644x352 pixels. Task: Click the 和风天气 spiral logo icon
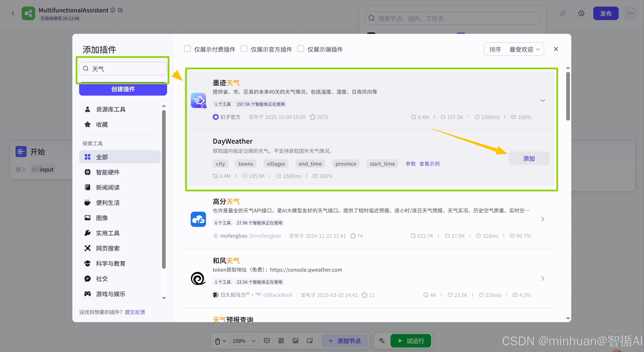(198, 278)
